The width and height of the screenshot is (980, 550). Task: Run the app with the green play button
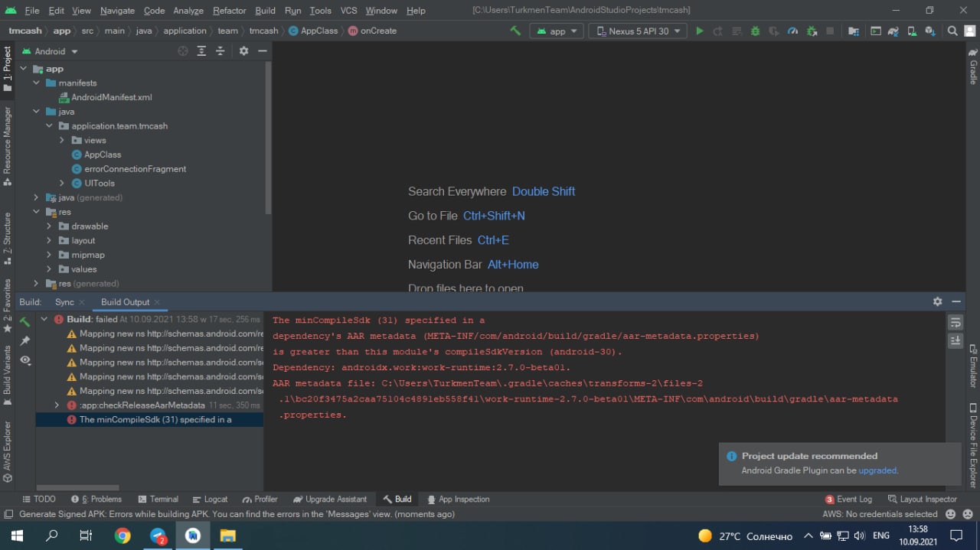click(699, 31)
